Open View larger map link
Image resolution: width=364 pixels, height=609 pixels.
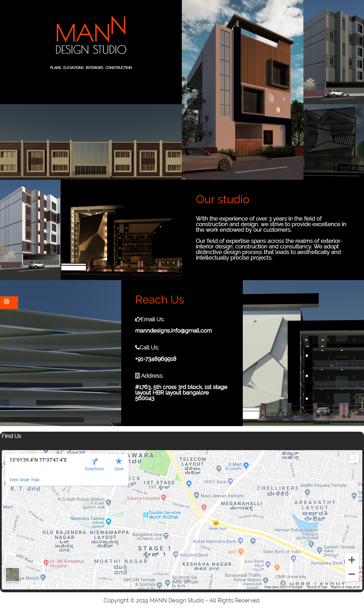(x=24, y=480)
